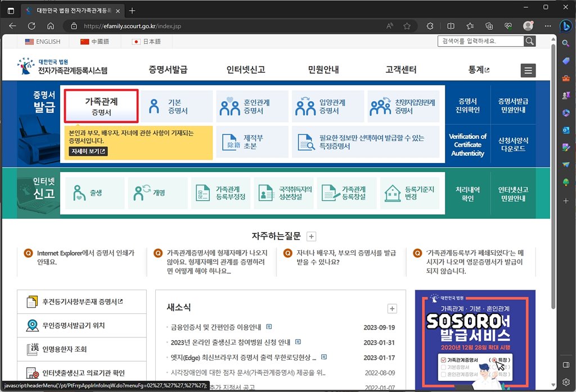Open 민원안내 top menu
This screenshot has width=576, height=392.
(323, 69)
